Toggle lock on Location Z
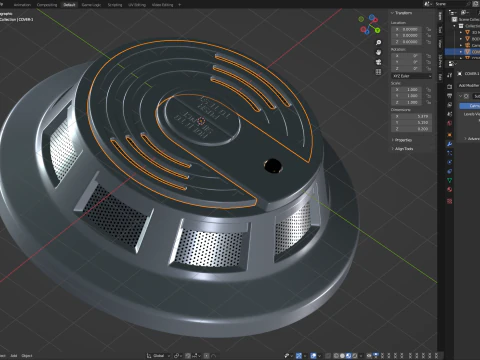This screenshot has width=480, height=360. tap(429, 42)
